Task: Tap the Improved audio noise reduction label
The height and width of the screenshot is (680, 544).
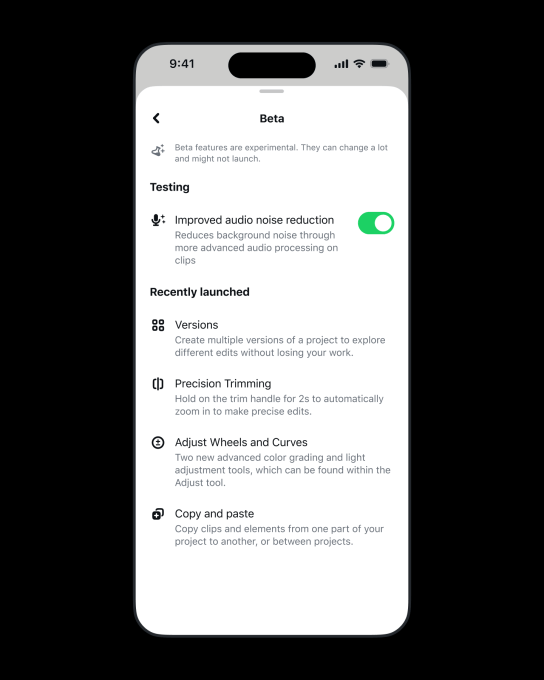Action: (254, 220)
